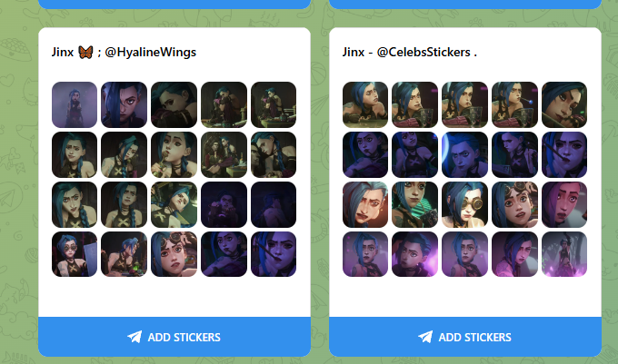618x364 pixels.
Task: Choose the HyalineWings sticker of Jinx wearing goggles, bottom row
Action: pos(174,254)
